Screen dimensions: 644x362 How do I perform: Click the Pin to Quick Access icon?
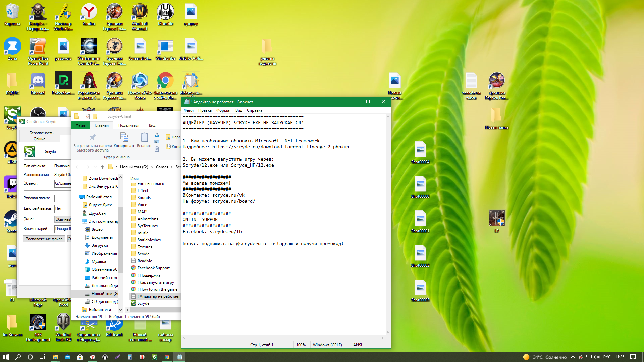[x=93, y=137]
